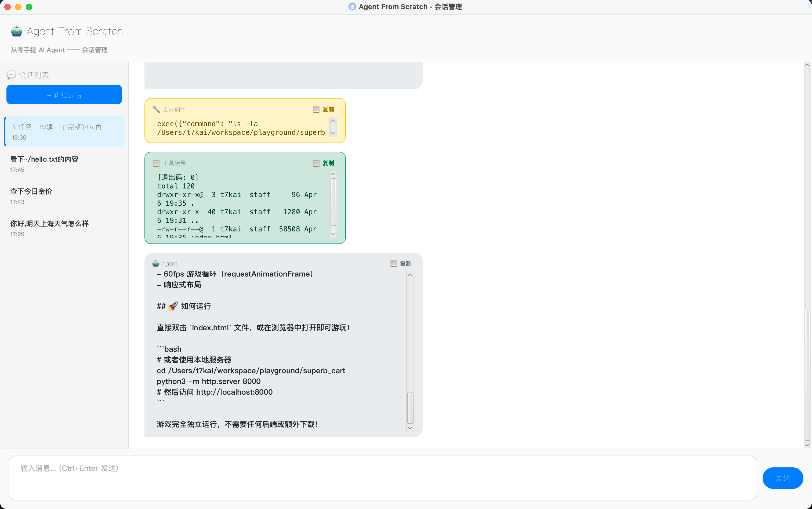Click the speech bubble icon beside 会话列表

(11, 75)
